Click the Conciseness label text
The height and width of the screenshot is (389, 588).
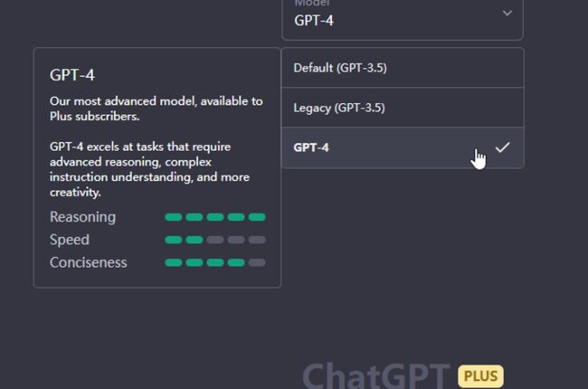point(89,262)
